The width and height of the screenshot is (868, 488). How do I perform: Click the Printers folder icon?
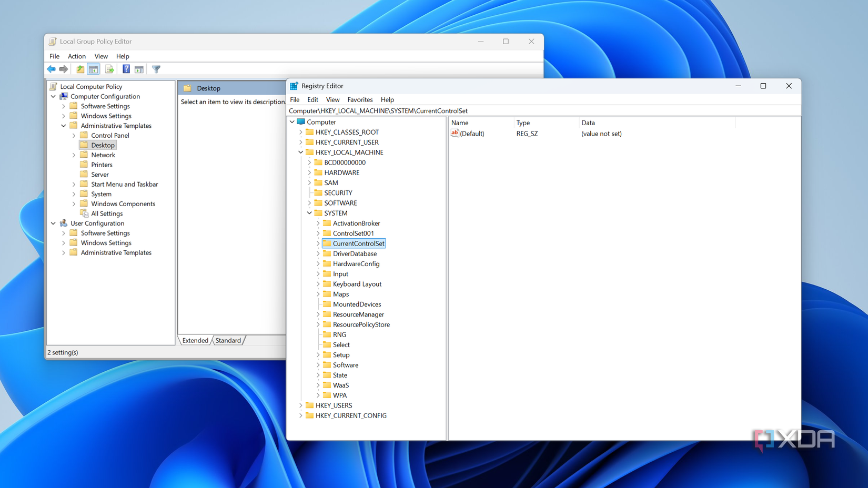click(84, 165)
